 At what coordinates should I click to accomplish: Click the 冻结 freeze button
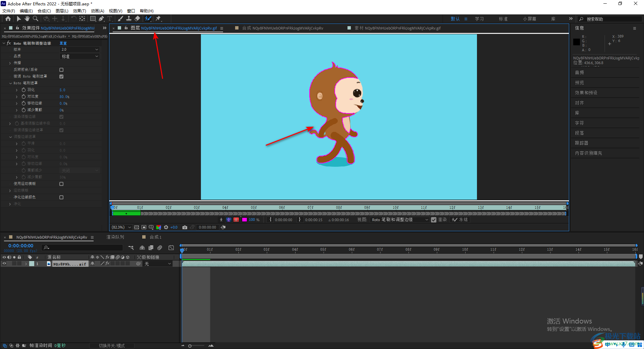point(460,220)
